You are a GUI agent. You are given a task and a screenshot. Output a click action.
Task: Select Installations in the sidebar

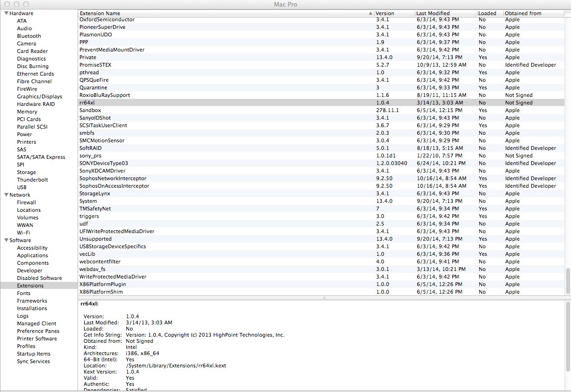click(x=32, y=308)
